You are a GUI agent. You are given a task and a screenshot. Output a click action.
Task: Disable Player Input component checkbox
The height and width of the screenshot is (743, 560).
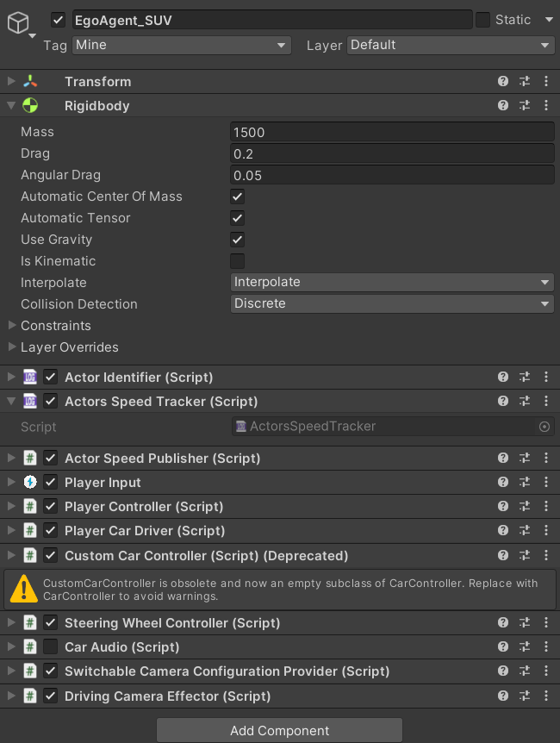(x=50, y=482)
